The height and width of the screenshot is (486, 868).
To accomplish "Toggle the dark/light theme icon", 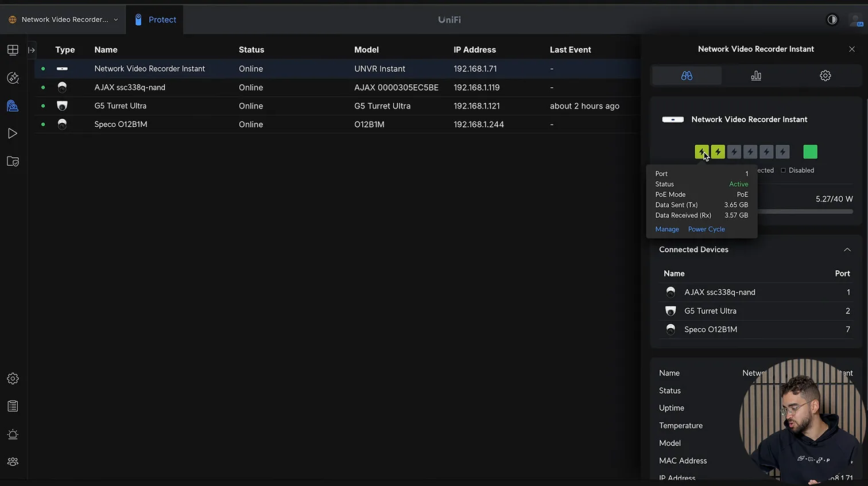I will [x=832, y=20].
